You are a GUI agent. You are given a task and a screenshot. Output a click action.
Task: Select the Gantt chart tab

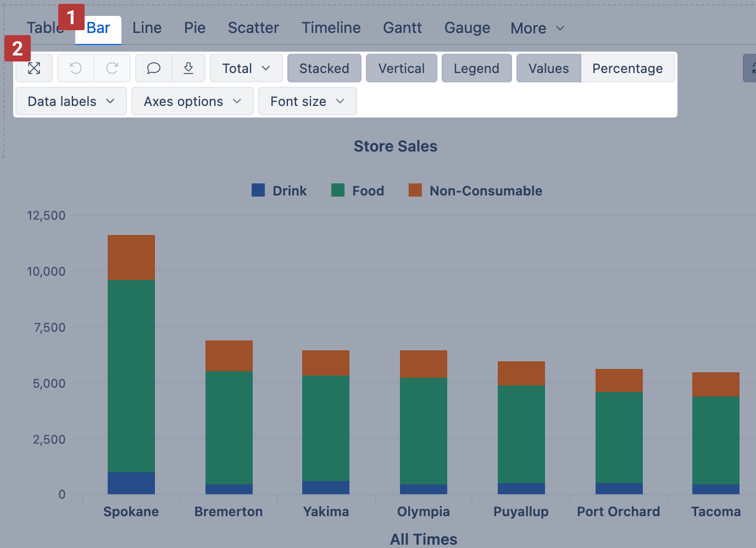coord(402,28)
